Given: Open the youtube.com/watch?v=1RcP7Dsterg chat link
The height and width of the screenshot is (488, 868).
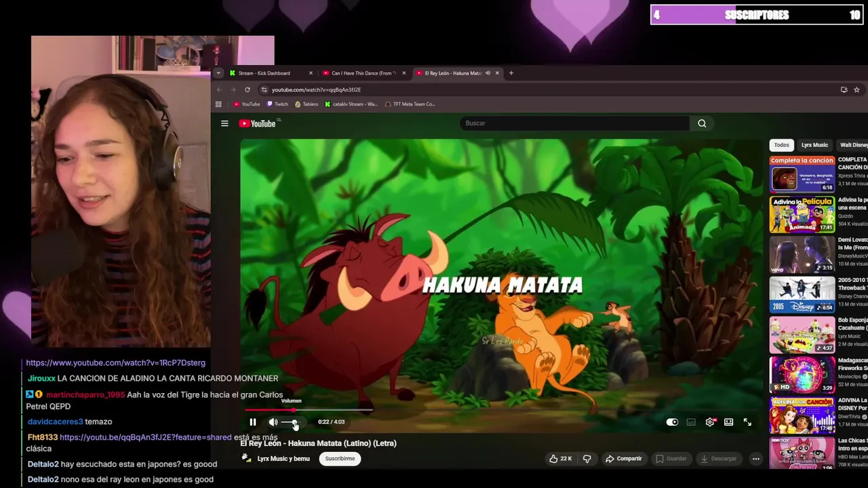Looking at the screenshot, I should point(115,363).
